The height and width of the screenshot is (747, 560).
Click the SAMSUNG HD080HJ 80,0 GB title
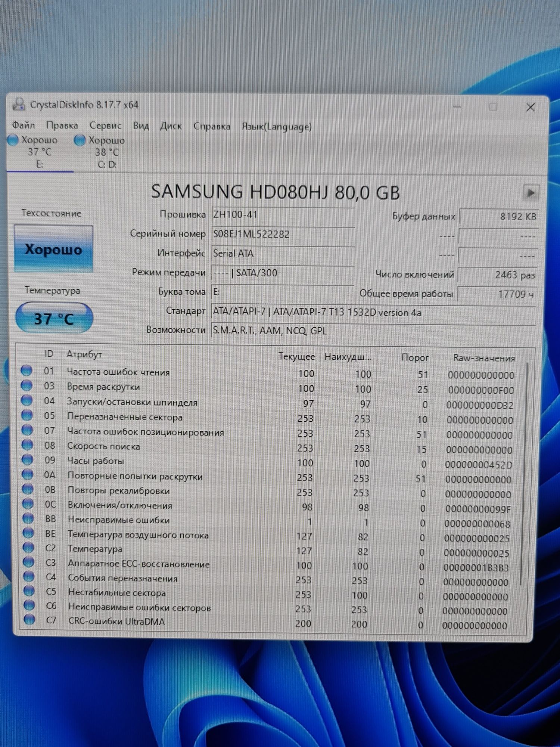[275, 192]
